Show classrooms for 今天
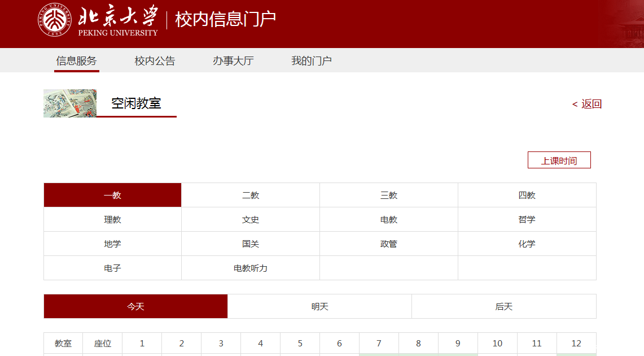Screen dimensions: 644x356 coord(135,306)
